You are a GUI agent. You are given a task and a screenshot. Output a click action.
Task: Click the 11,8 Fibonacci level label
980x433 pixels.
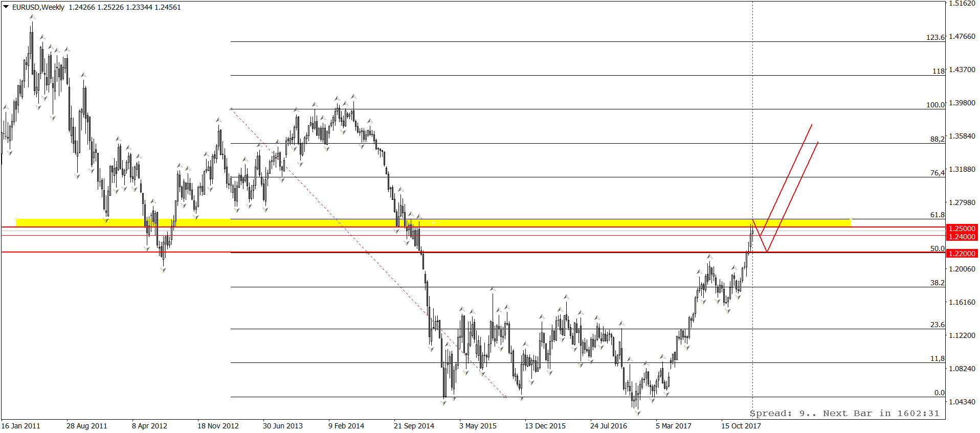937,358
